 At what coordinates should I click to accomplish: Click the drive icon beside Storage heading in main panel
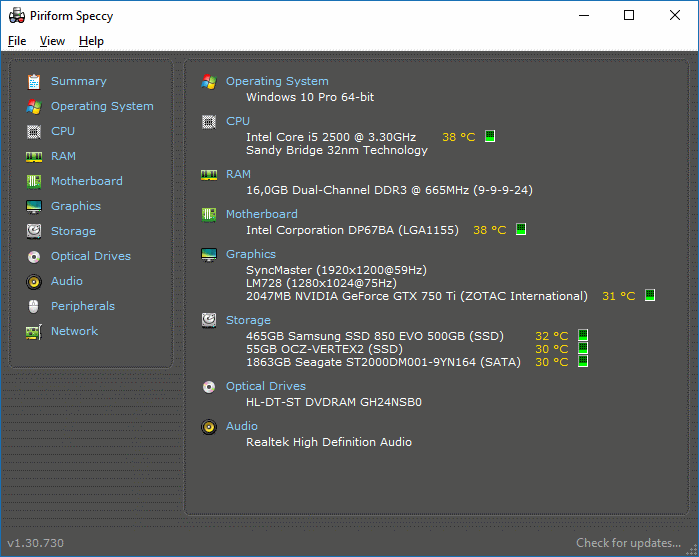click(x=209, y=320)
